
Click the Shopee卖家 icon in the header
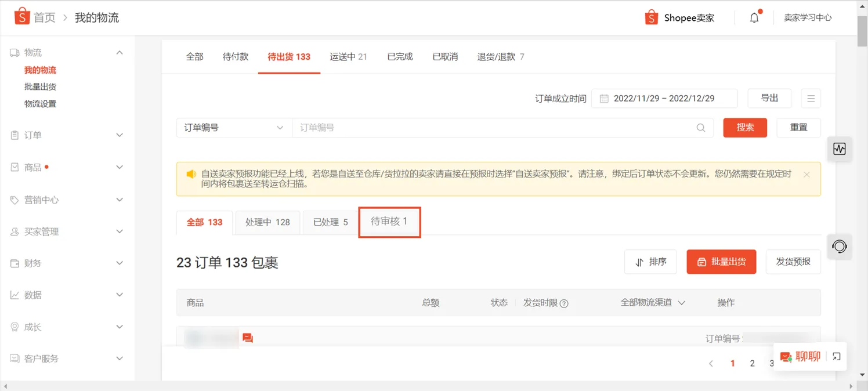651,17
